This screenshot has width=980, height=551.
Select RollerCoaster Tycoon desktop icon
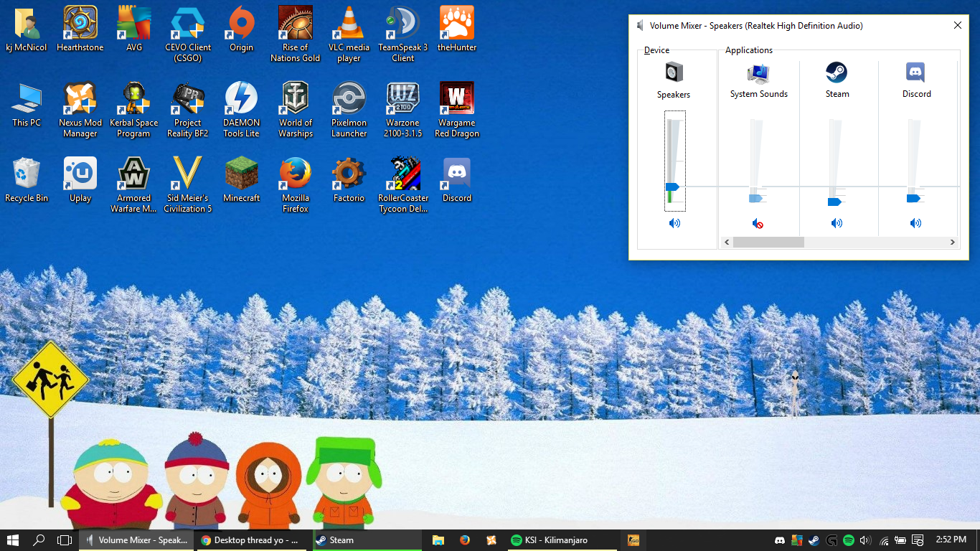coord(403,185)
